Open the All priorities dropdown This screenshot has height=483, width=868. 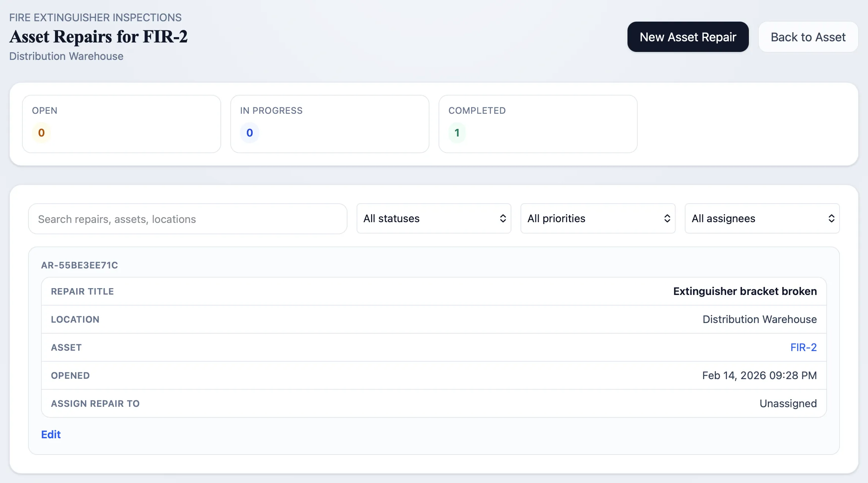tap(598, 218)
